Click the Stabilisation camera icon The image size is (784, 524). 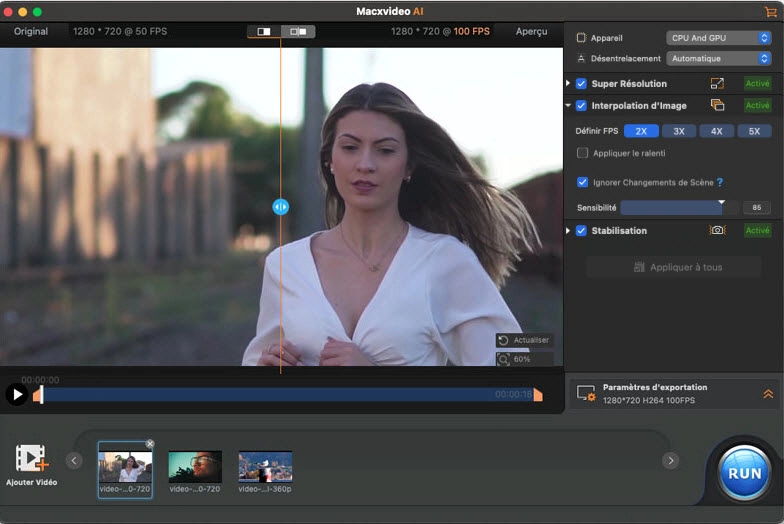click(x=717, y=230)
